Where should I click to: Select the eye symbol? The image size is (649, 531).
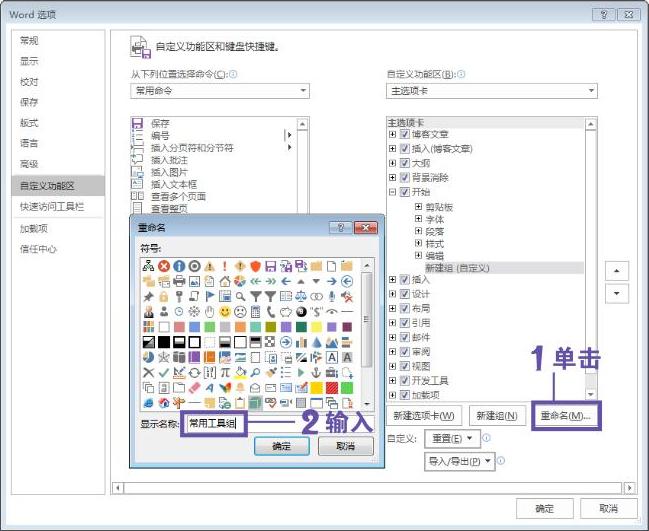tap(332, 312)
